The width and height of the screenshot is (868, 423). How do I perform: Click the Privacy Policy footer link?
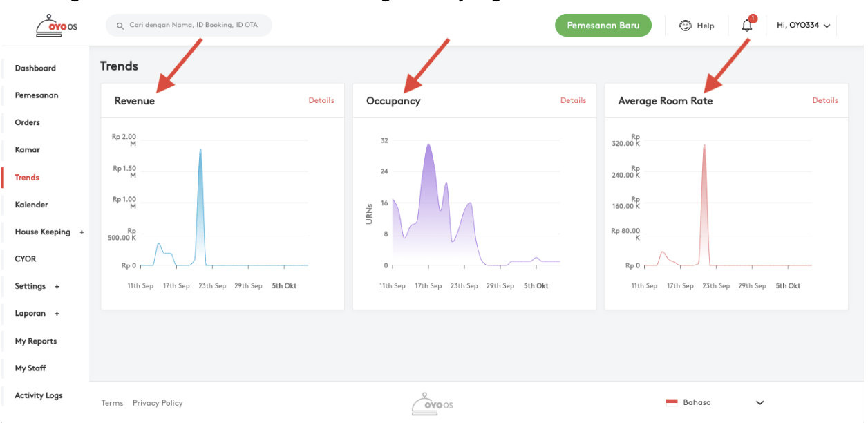(x=158, y=403)
